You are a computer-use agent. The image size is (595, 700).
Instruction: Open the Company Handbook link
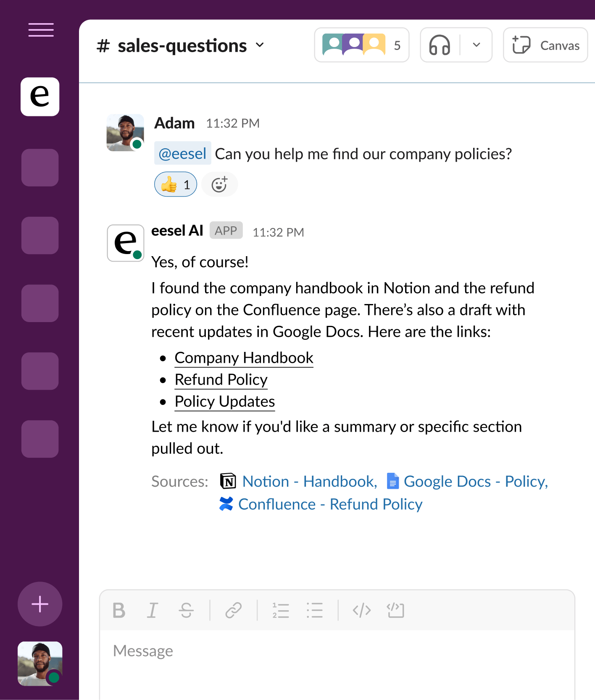coord(244,358)
